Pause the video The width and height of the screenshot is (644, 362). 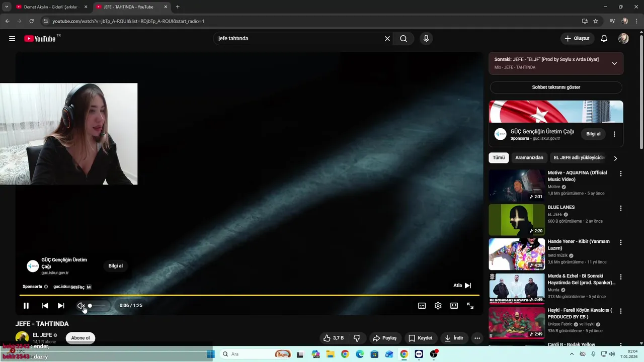[x=26, y=306]
